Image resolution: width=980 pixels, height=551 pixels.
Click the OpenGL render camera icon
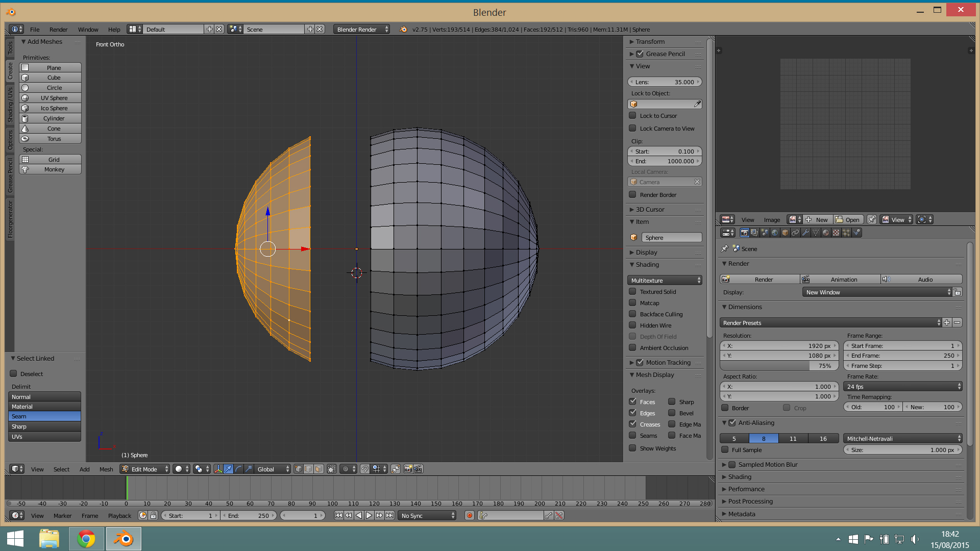click(408, 469)
